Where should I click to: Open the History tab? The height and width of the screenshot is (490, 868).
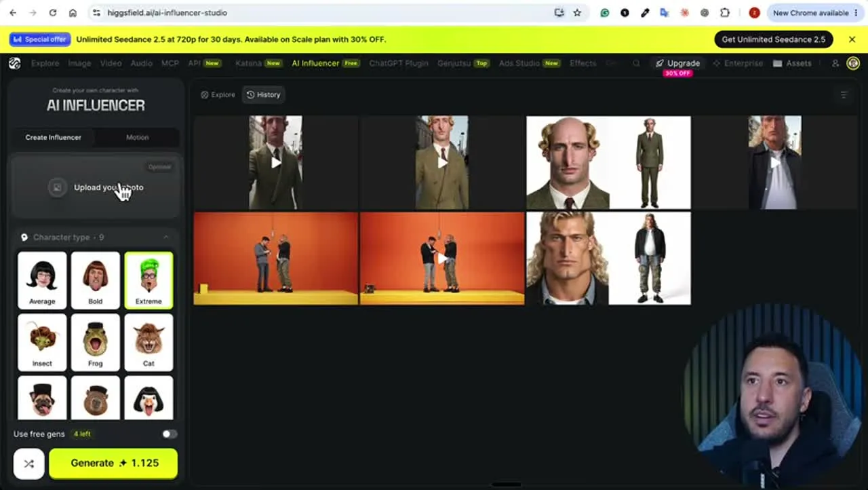click(x=263, y=95)
